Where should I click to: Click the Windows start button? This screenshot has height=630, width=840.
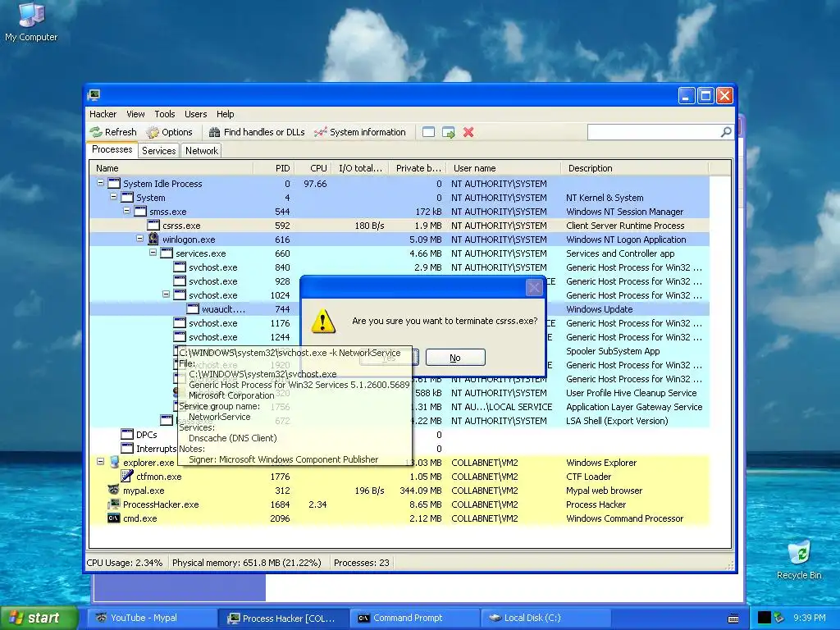(x=39, y=618)
